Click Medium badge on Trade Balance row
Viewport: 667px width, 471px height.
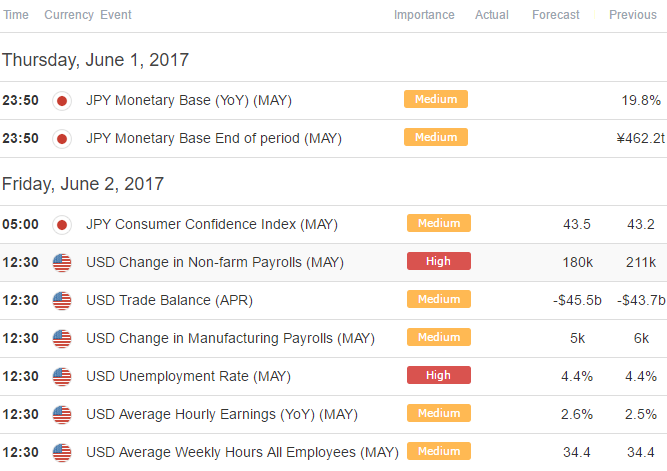[x=439, y=299]
